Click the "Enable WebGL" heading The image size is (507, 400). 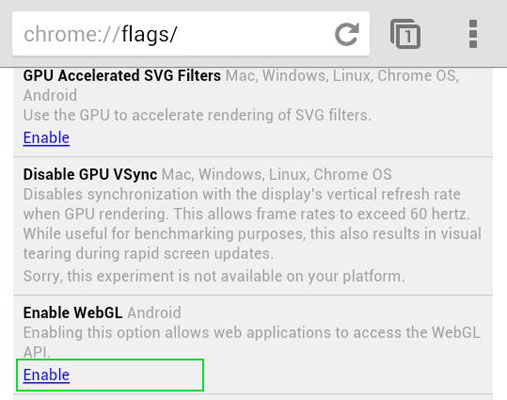coord(73,313)
